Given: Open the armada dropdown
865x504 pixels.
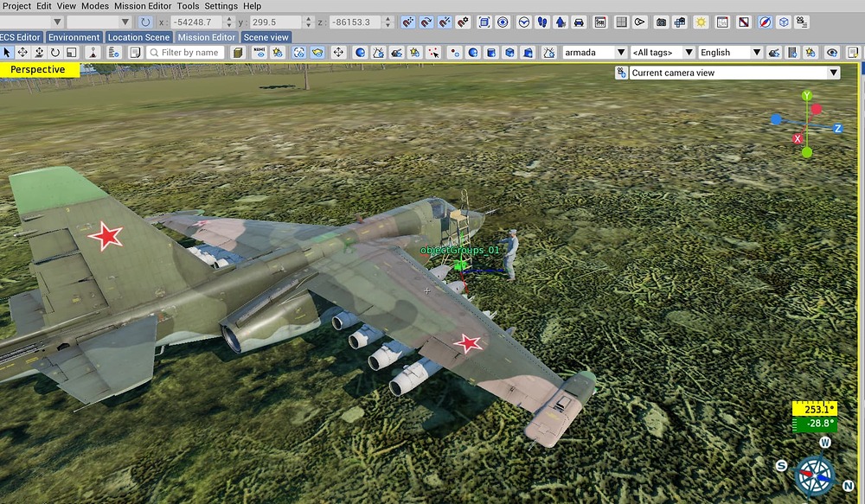Looking at the screenshot, I should (x=595, y=53).
